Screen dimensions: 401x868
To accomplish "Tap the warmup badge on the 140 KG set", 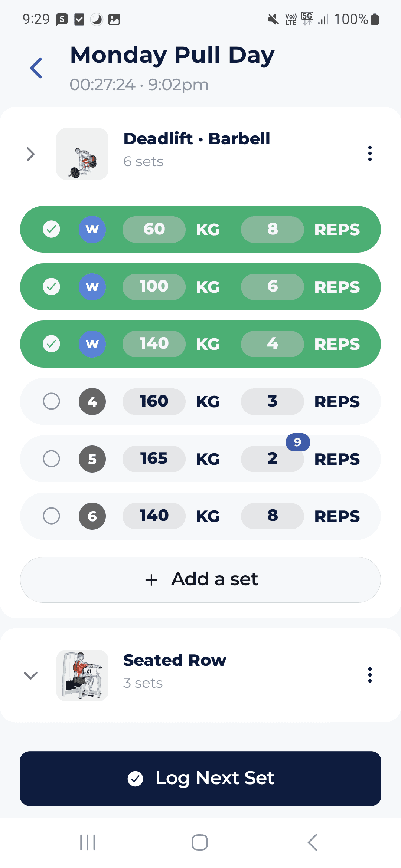I will [x=92, y=344].
